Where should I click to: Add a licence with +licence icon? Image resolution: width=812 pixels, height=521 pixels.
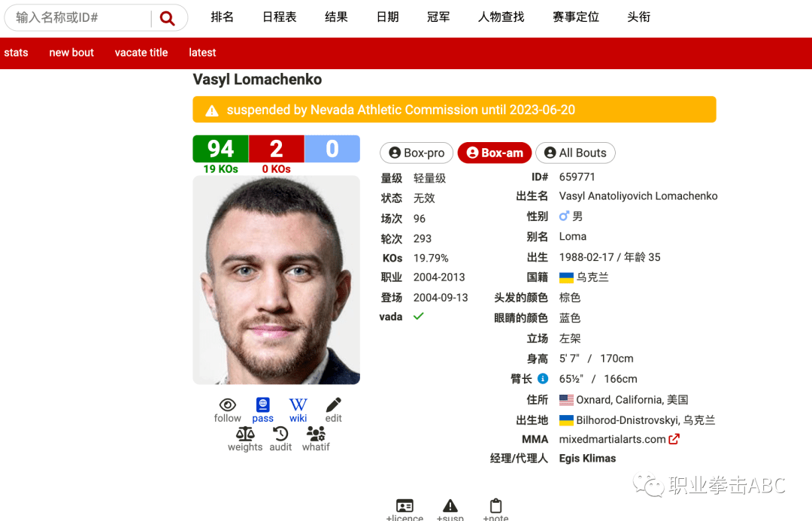coord(404,505)
